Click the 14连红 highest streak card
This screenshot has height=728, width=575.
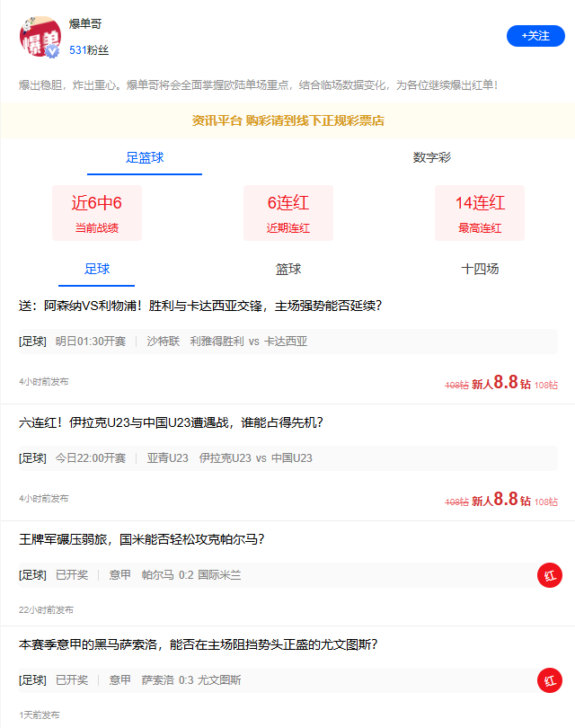(x=480, y=213)
